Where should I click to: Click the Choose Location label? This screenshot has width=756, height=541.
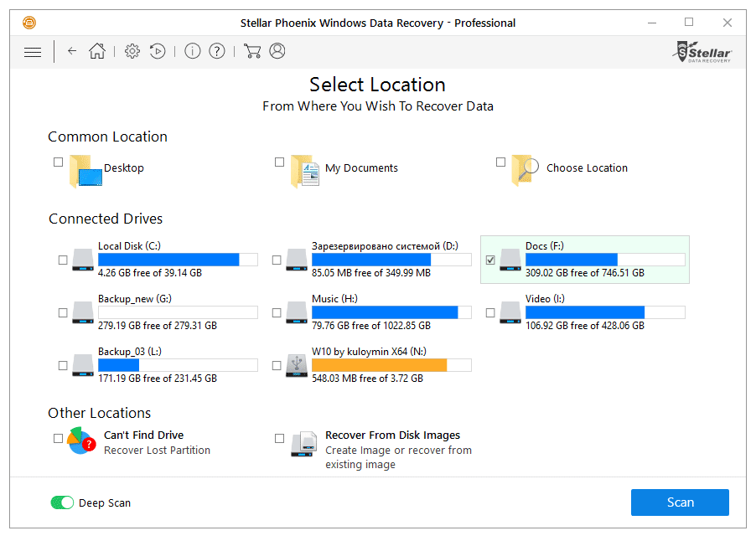coord(587,168)
